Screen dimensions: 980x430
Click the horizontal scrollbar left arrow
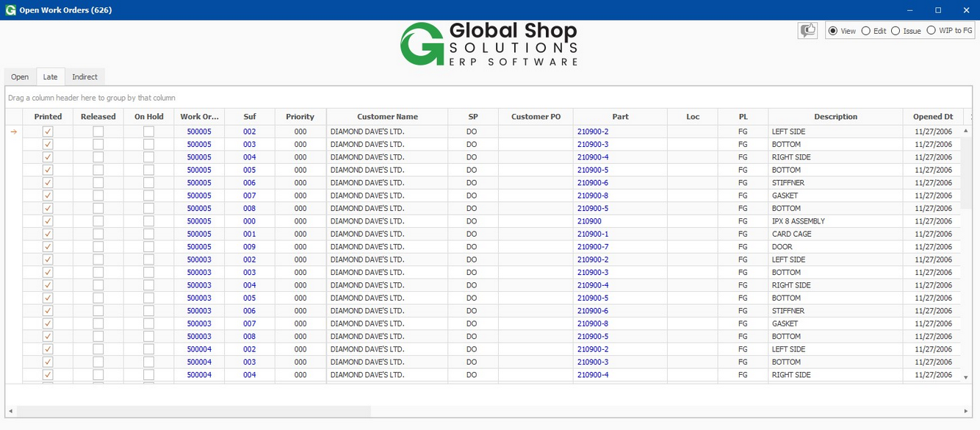tap(10, 411)
